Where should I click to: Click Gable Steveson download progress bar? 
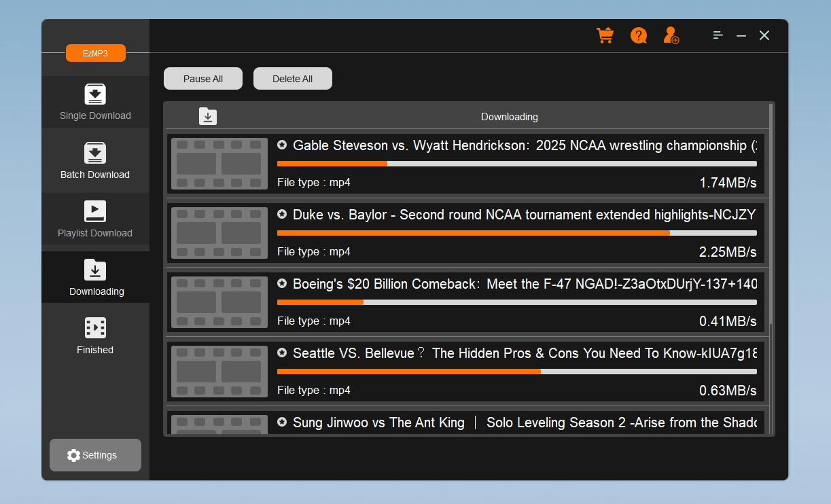[x=517, y=164]
